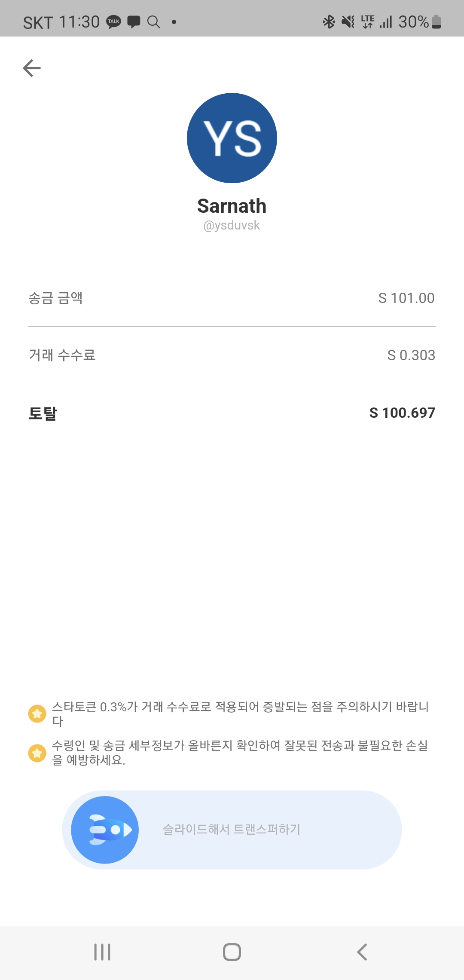This screenshot has width=464, height=980.
Task: Tap the Bluetooth status icon
Action: tap(329, 21)
